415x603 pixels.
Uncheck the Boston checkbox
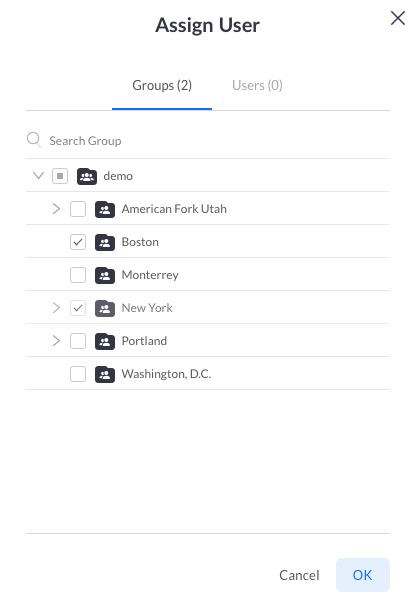tap(78, 242)
